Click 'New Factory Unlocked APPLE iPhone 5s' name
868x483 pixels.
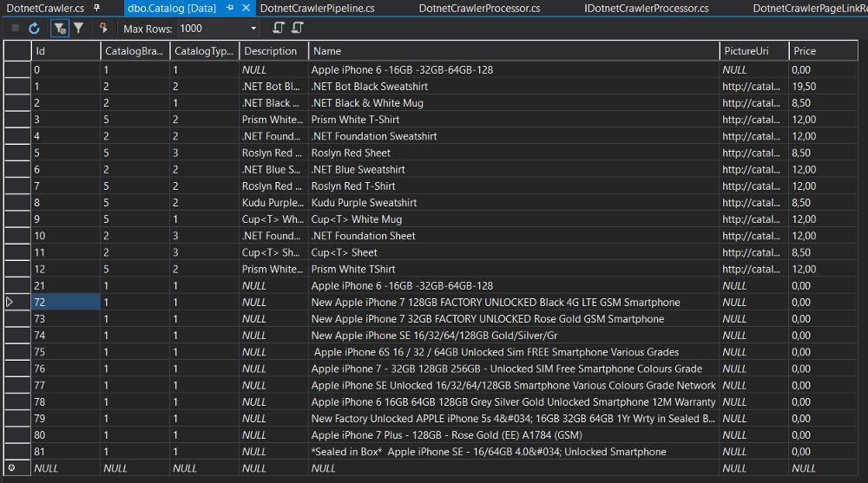pos(513,418)
